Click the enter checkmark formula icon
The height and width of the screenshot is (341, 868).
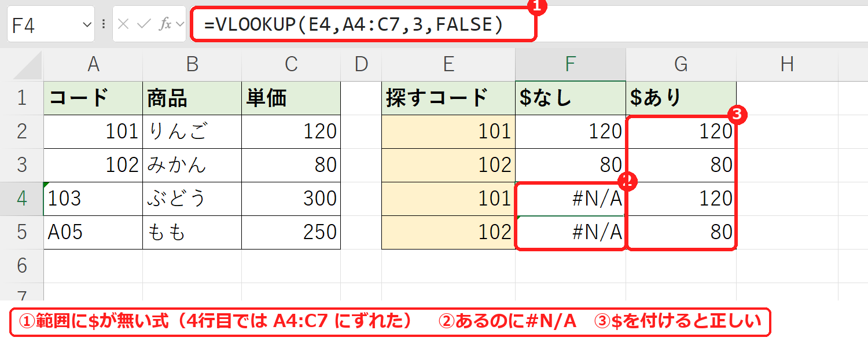[144, 24]
